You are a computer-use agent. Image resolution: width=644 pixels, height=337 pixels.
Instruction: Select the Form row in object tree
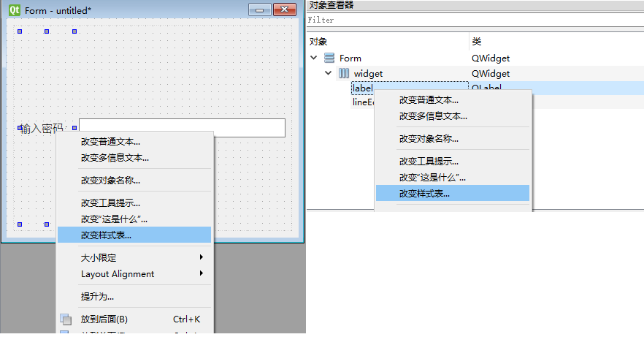point(350,58)
